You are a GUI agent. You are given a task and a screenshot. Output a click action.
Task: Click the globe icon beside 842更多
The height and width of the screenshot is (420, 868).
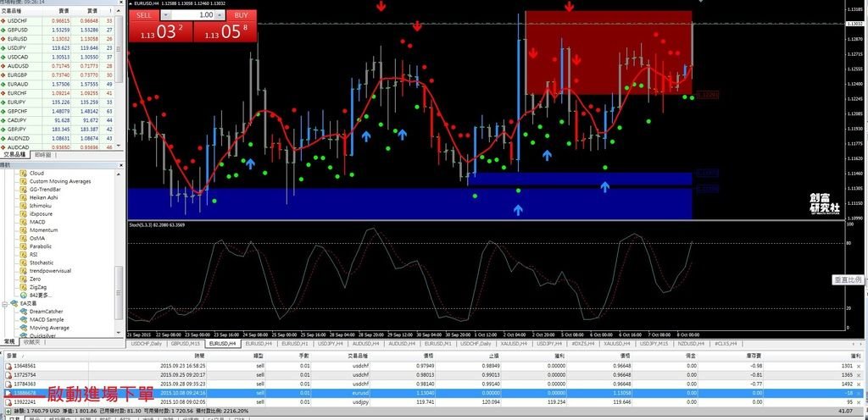tap(23, 296)
